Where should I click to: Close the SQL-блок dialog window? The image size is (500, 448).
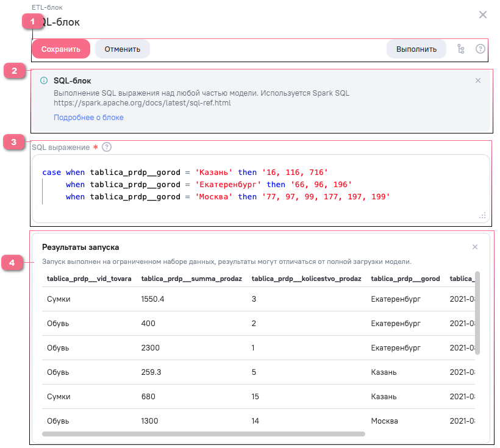pyautogui.click(x=482, y=15)
